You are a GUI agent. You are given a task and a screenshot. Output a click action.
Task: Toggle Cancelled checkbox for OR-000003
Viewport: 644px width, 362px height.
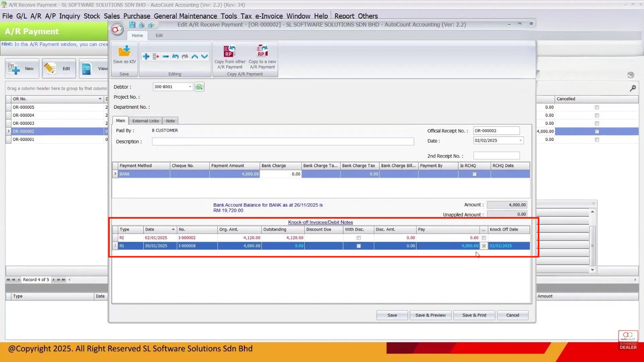coord(597,124)
